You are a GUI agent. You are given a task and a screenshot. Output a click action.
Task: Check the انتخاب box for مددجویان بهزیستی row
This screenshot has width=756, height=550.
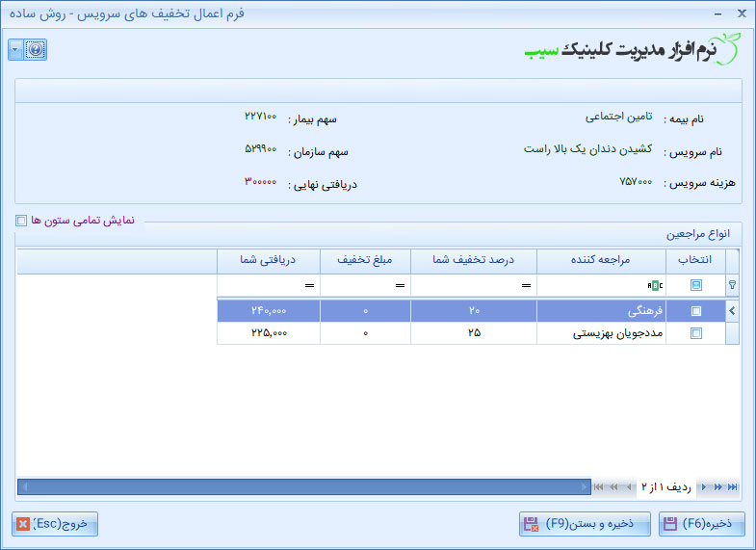695,333
